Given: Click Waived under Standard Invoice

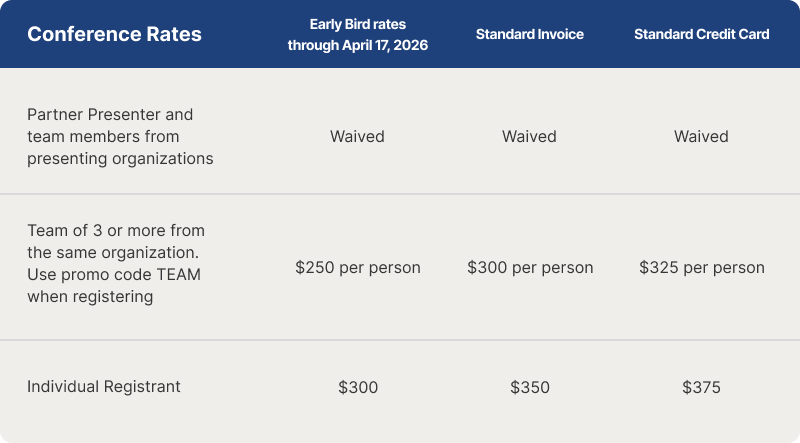Looking at the screenshot, I should 529,137.
